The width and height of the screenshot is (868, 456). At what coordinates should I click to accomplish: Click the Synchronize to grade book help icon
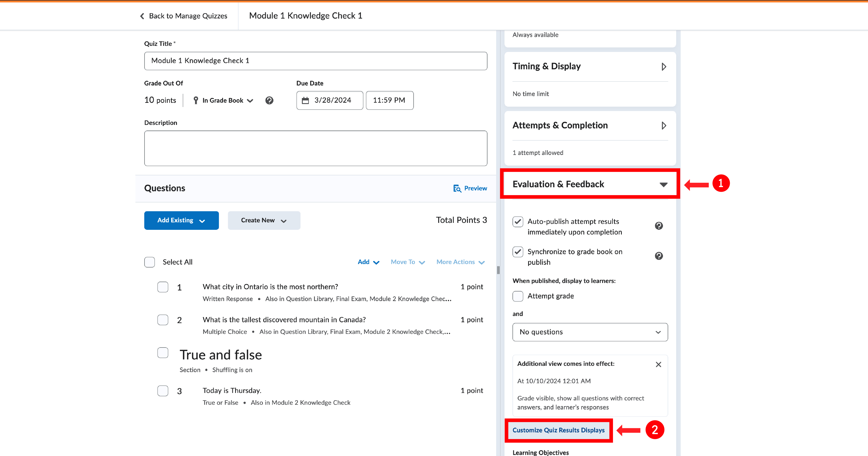pos(659,256)
